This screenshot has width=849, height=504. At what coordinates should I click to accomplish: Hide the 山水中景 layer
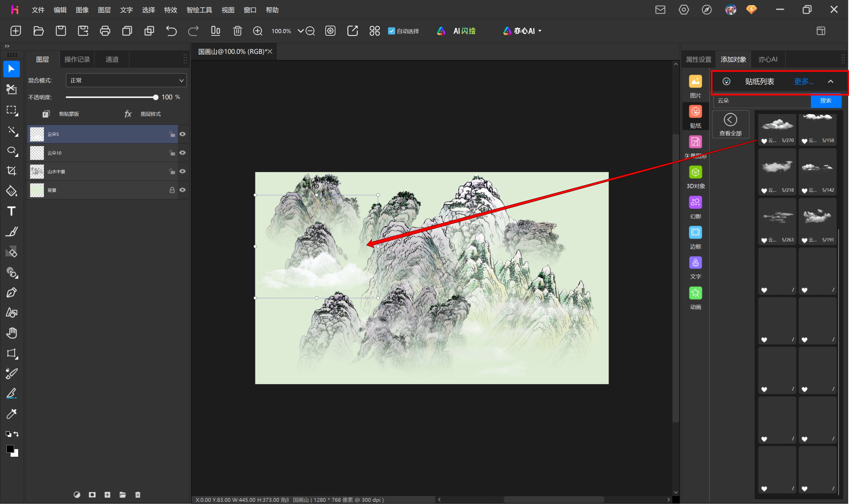click(182, 172)
